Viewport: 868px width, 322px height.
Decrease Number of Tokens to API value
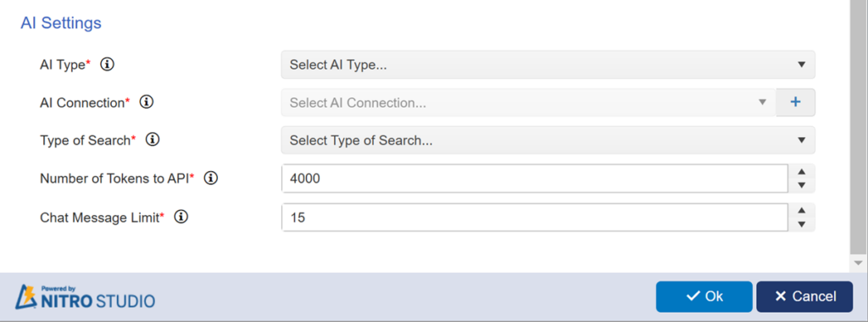(x=802, y=186)
